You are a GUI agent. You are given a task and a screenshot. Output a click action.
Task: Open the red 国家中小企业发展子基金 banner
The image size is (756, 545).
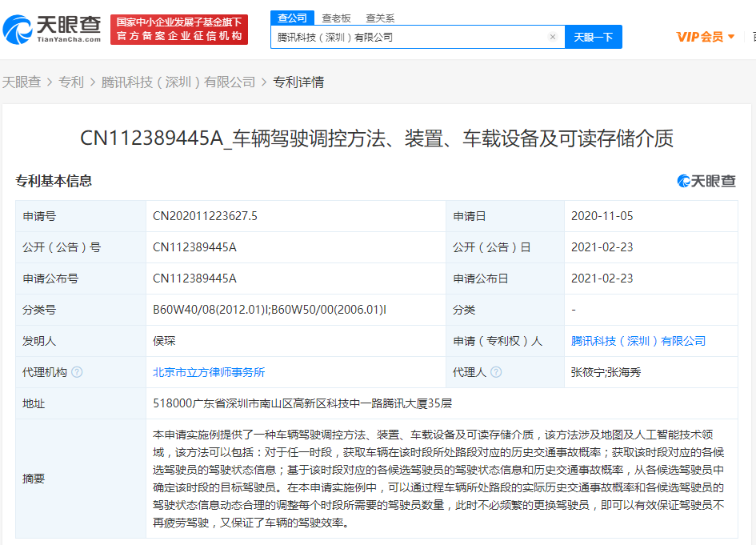point(179,30)
